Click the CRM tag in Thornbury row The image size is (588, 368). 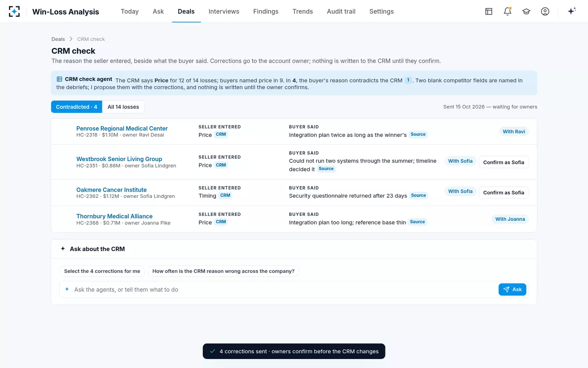(x=221, y=222)
